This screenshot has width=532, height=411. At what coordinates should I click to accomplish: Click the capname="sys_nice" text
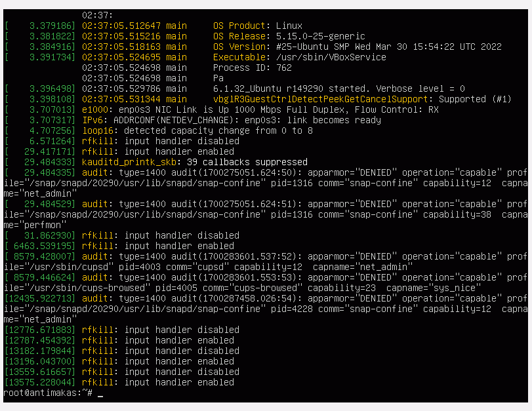434,288
